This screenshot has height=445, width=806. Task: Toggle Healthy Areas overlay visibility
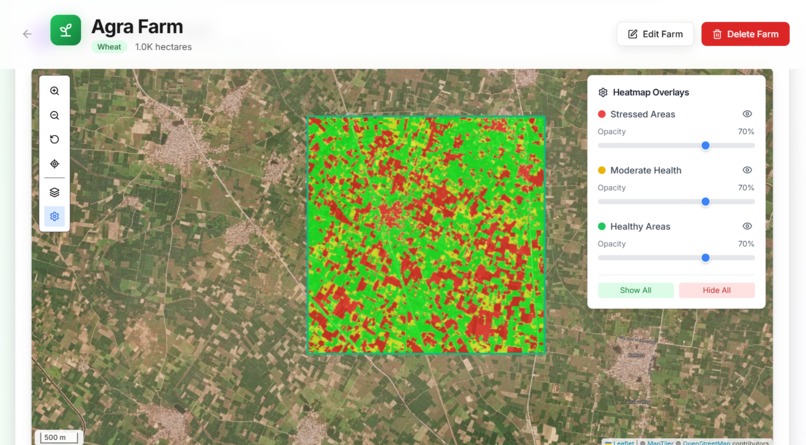(747, 226)
